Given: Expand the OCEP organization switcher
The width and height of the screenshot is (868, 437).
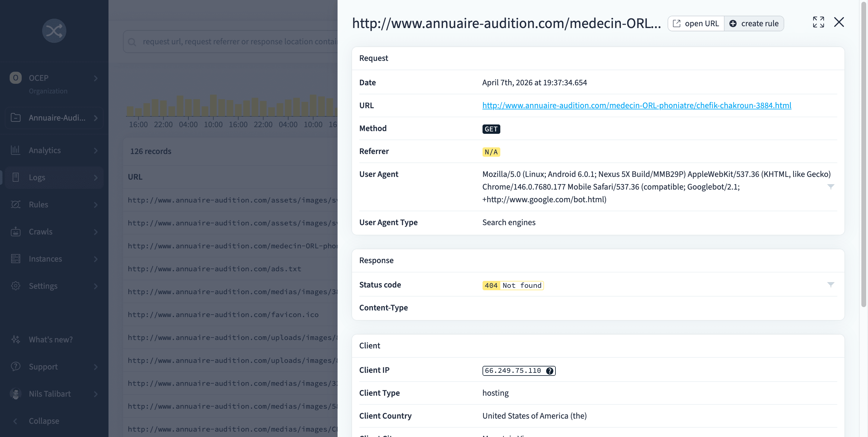Looking at the screenshot, I should [96, 78].
